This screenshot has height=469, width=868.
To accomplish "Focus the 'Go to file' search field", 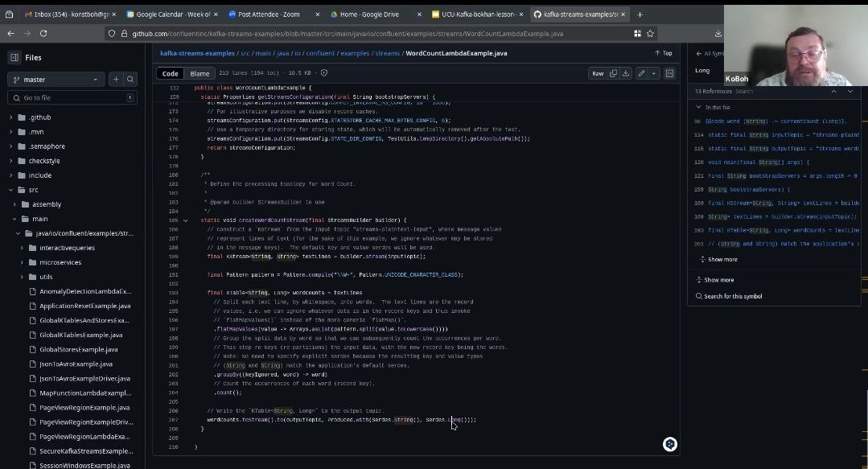I will coord(72,98).
